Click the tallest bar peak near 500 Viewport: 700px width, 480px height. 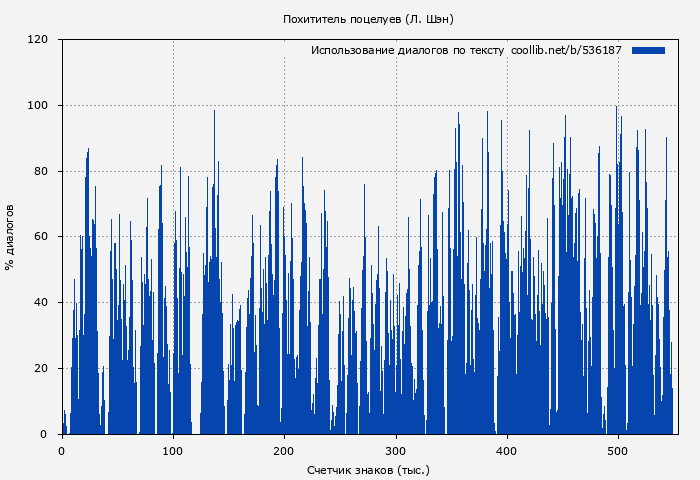click(x=617, y=108)
